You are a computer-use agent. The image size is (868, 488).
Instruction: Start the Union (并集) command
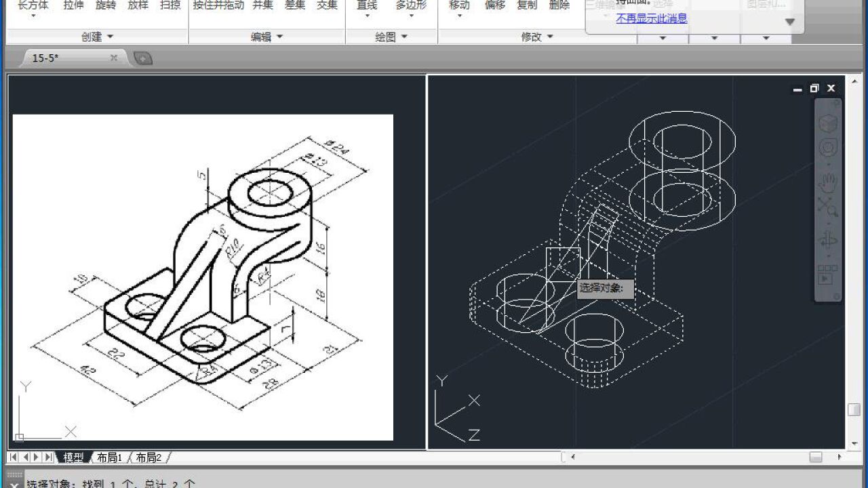click(262, 5)
